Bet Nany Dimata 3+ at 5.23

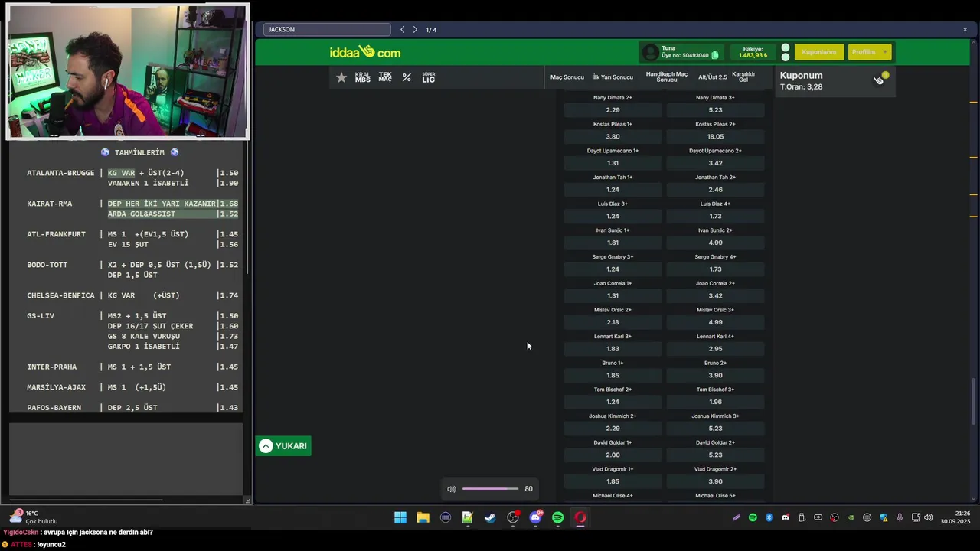pos(715,110)
